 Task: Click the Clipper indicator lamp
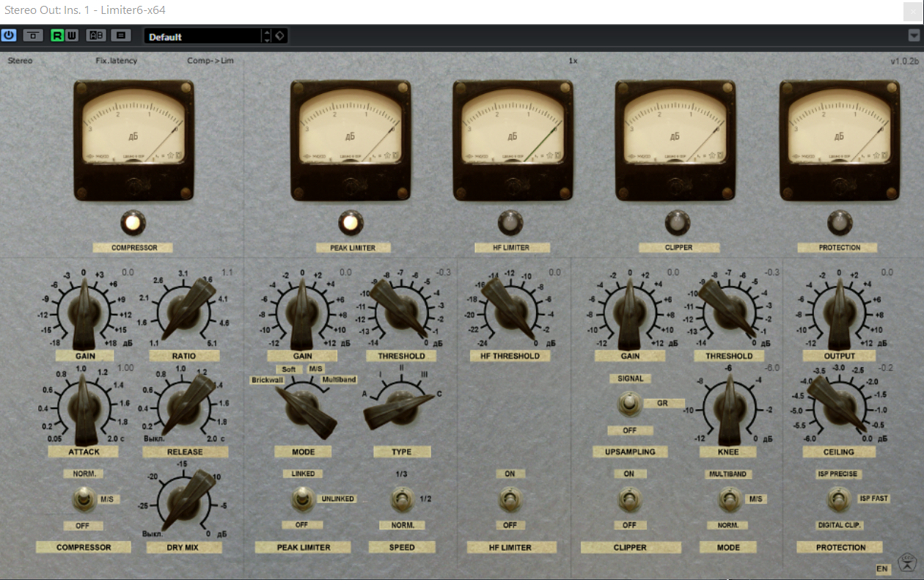tap(678, 223)
